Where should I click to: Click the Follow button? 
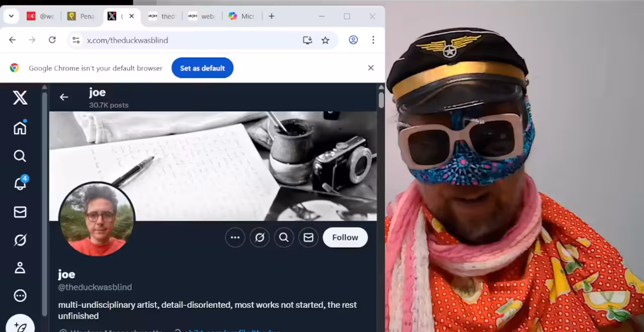click(x=345, y=237)
